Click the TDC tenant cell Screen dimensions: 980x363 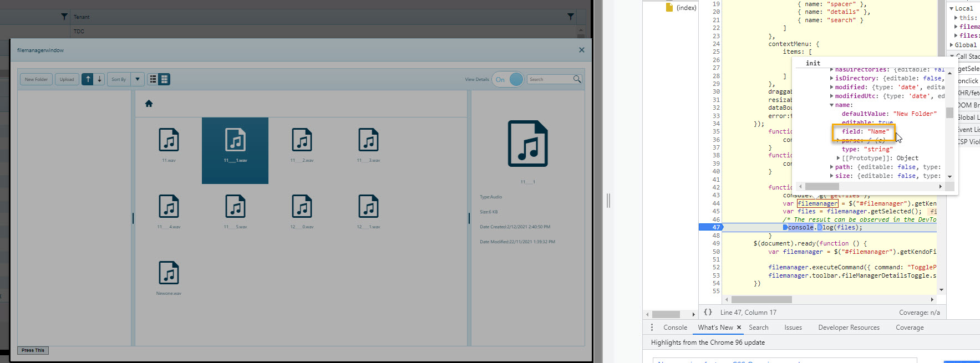tap(79, 32)
